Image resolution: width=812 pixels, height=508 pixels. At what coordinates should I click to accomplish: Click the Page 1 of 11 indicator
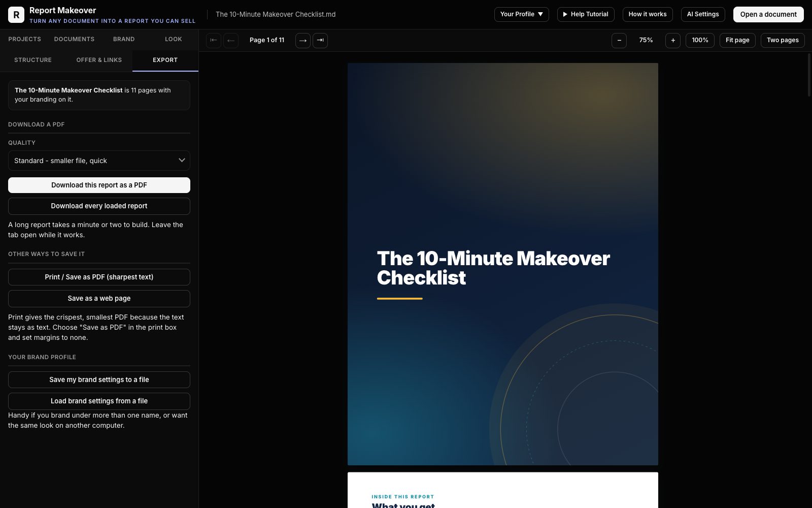pos(267,40)
